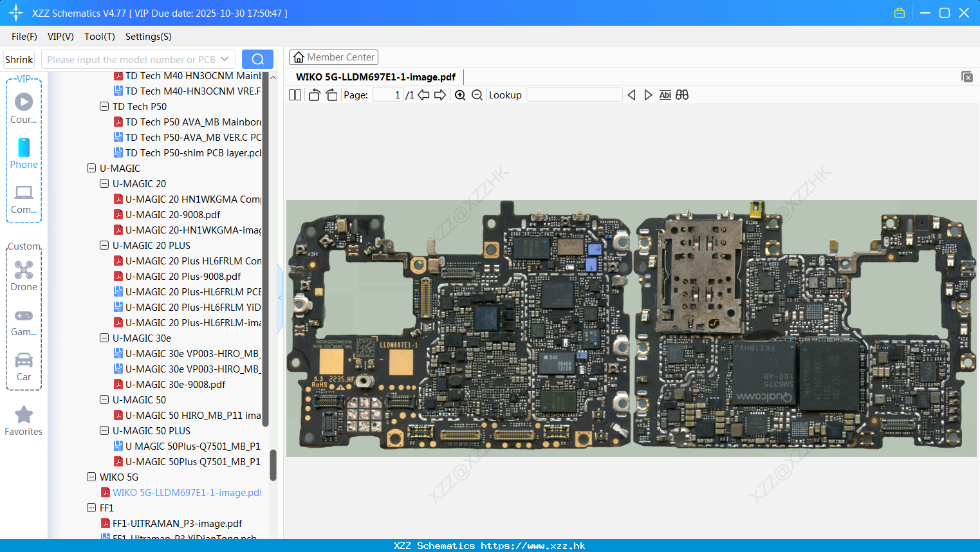Toggle the two-page split view icon

pos(295,95)
